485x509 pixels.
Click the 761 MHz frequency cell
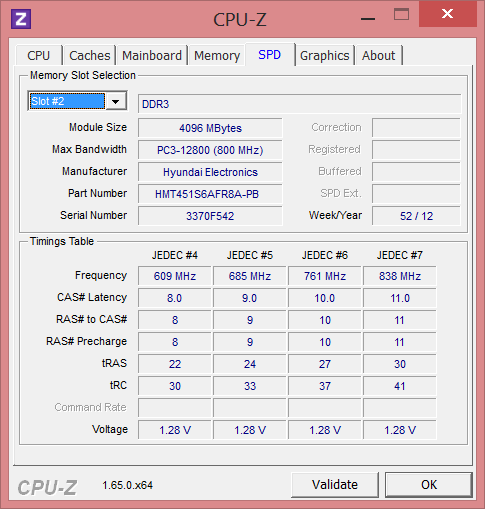click(325, 276)
